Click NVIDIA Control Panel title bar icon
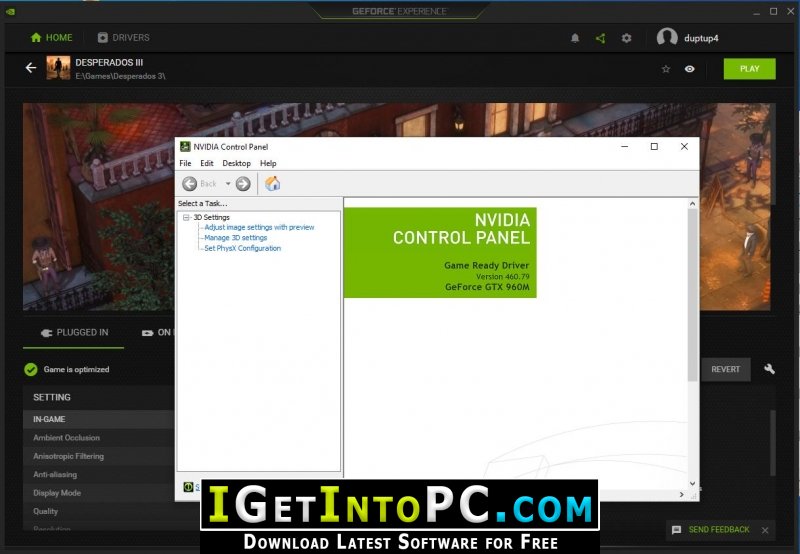The image size is (800, 554). [185, 147]
